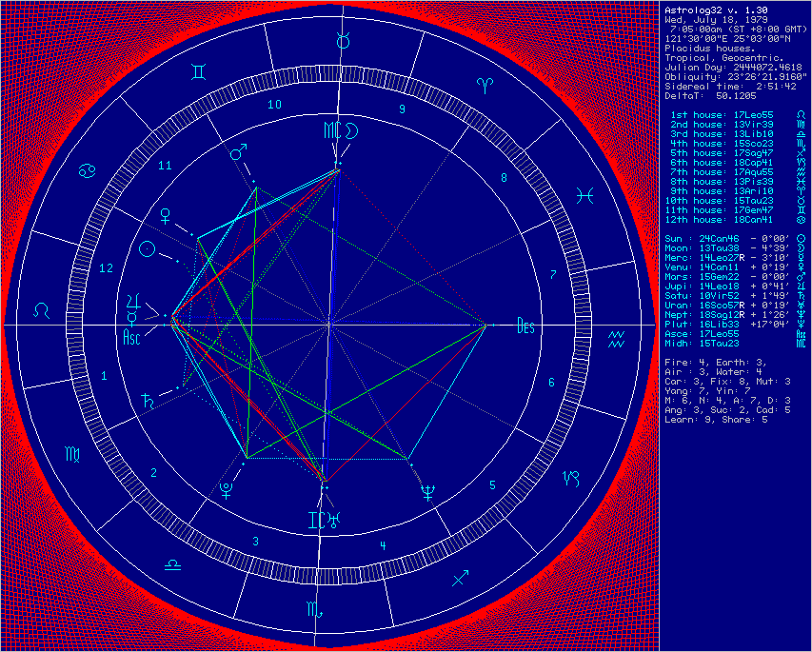Select the Neptune trident glyph in the wheel
The height and width of the screenshot is (652, 812).
pyautogui.click(x=428, y=492)
